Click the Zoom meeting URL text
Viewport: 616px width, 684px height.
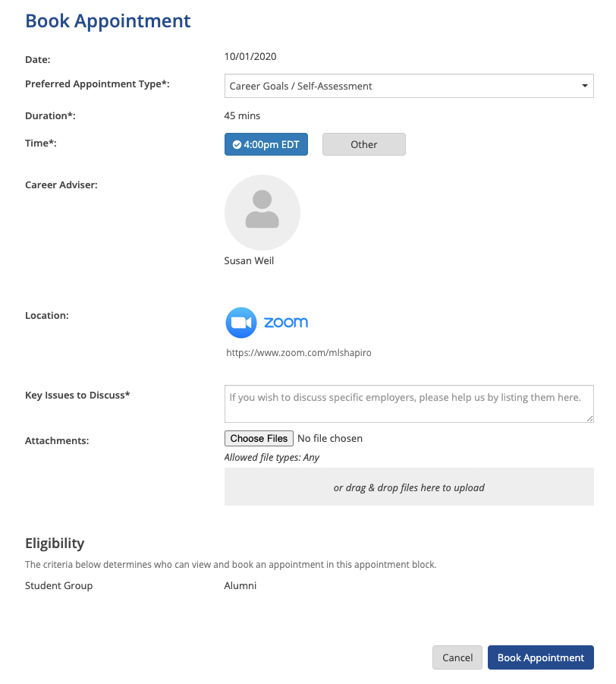coord(299,353)
